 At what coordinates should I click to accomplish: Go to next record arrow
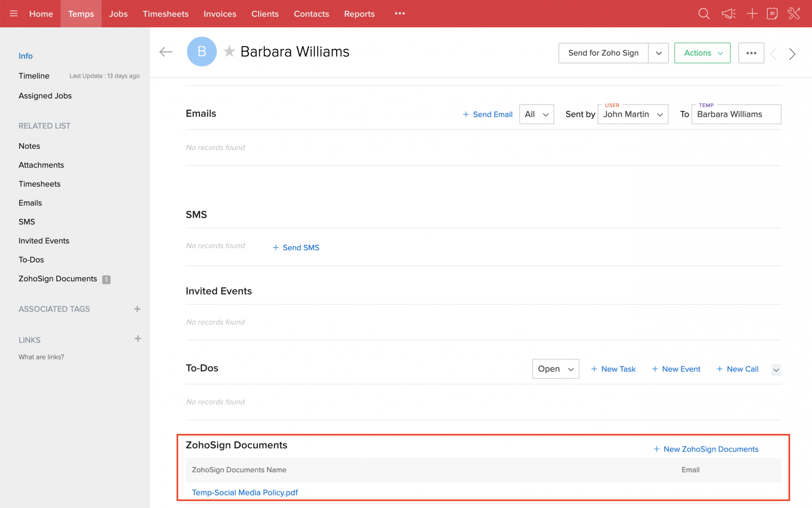pos(792,54)
